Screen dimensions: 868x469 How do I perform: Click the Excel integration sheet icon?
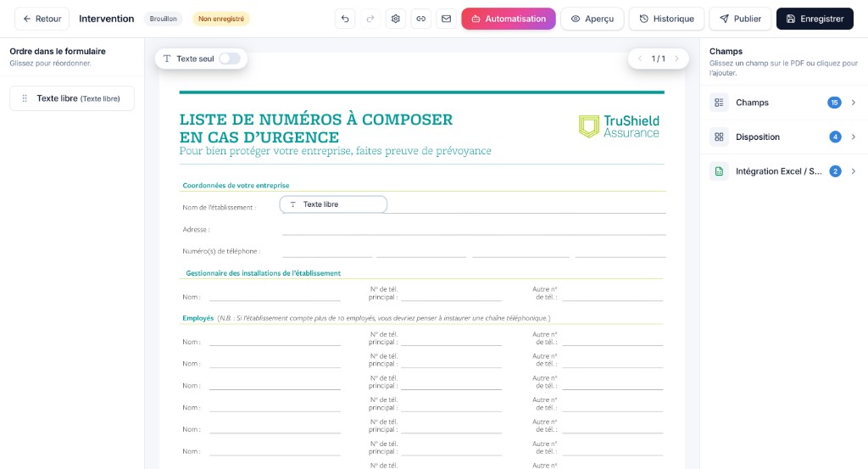[719, 171]
